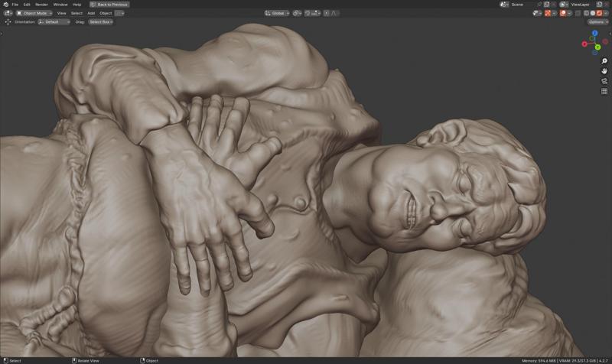Viewport: 612px width, 364px height.
Task: Click the Options button
Action: (598, 22)
